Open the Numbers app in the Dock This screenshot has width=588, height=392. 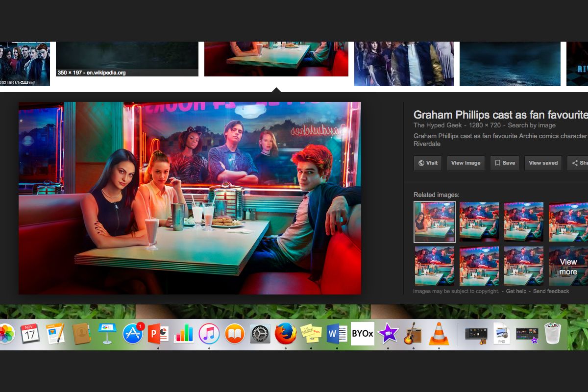(184, 334)
